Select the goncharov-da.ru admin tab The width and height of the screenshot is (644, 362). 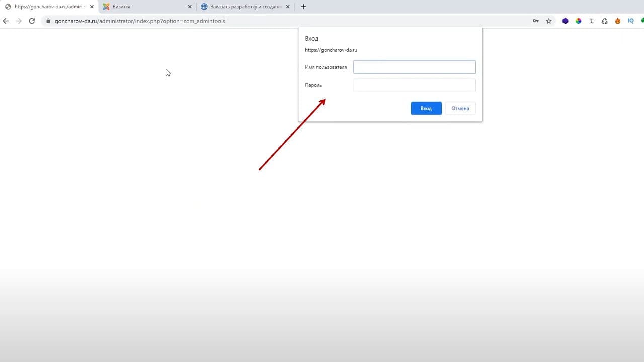[49, 7]
